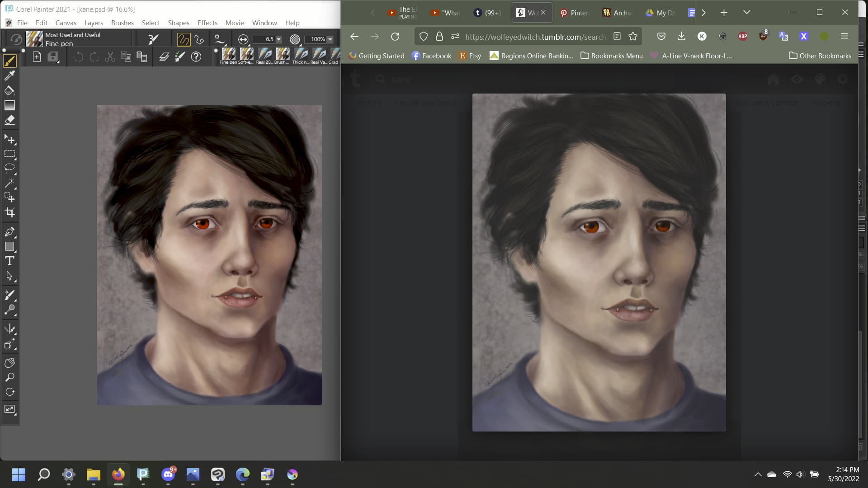Image resolution: width=868 pixels, height=488 pixels.
Task: Toggle the AdBlock Plus extension icon
Action: pos(742,37)
